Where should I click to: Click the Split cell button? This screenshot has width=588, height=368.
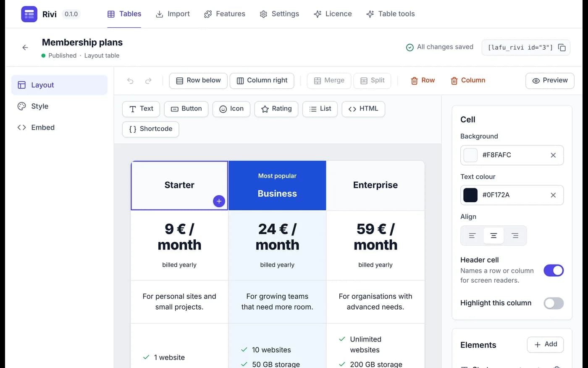(373, 81)
